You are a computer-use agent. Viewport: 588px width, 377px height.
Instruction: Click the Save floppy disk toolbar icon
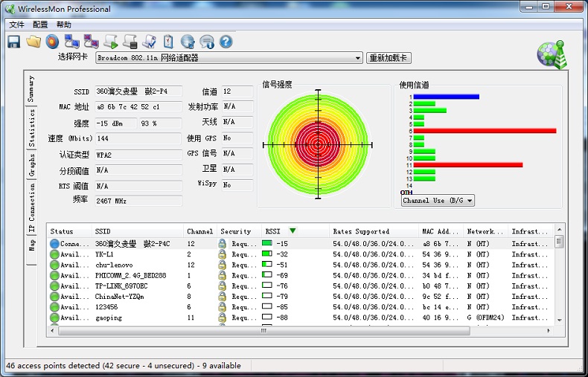[x=13, y=42]
